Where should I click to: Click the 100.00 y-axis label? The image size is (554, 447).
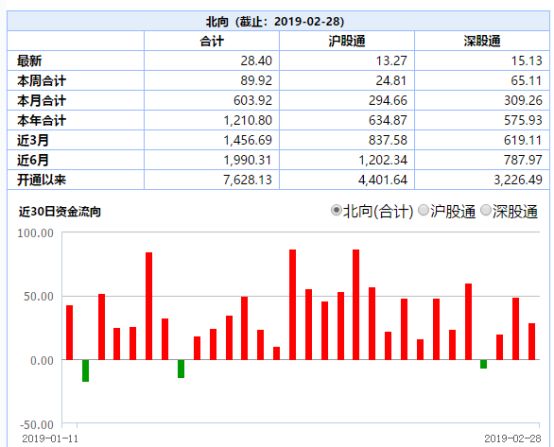[x=35, y=233]
